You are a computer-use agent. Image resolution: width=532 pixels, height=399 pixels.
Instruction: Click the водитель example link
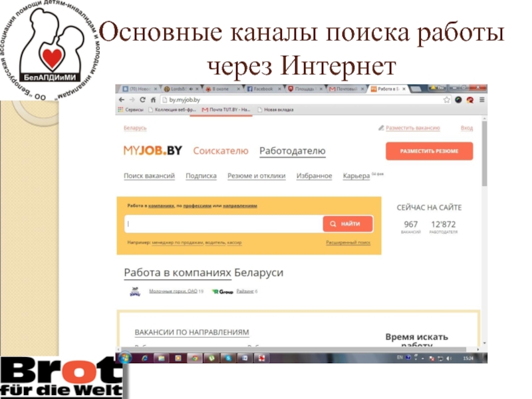(215, 242)
